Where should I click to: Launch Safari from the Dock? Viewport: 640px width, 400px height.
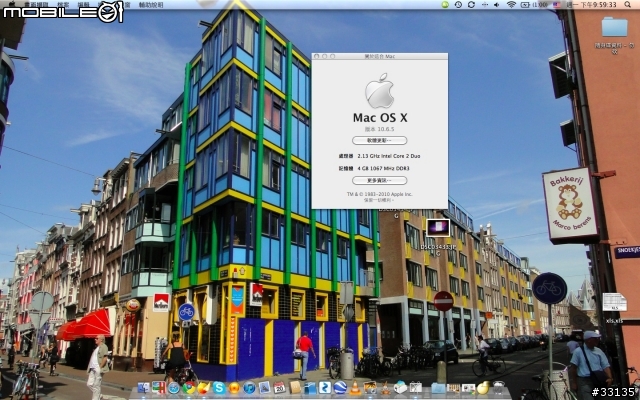(174, 388)
